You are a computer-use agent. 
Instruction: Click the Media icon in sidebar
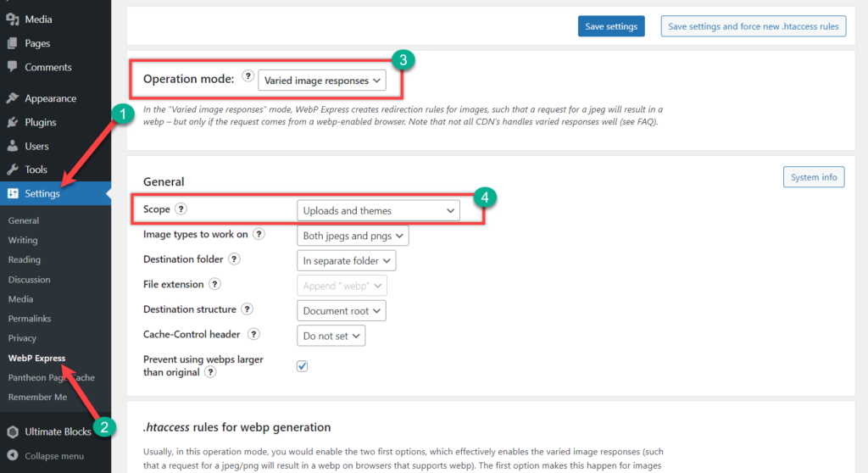[13, 19]
